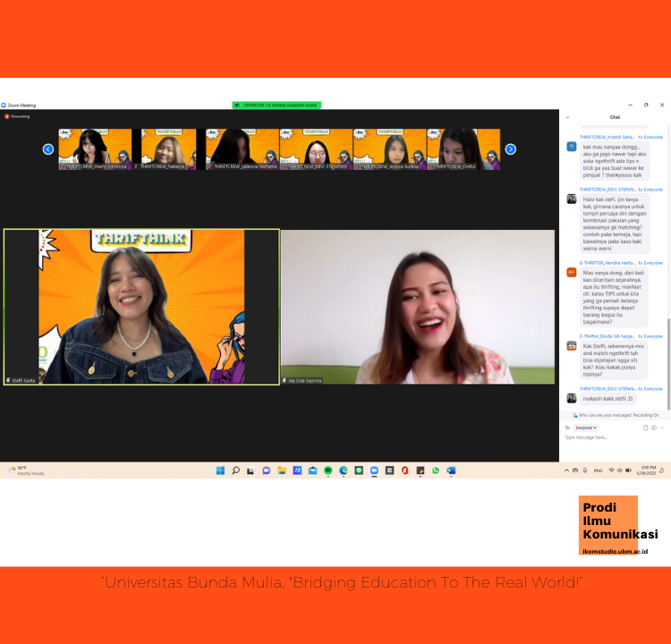Open Task View on taskbar
This screenshot has width=671, height=644.
(x=251, y=470)
